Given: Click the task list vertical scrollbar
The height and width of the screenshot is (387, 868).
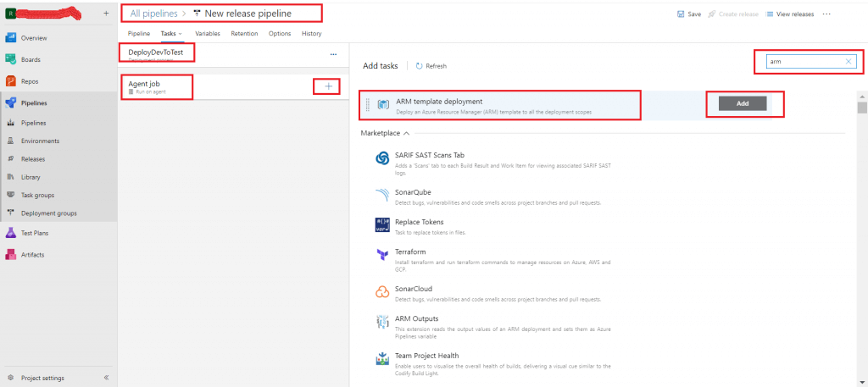Looking at the screenshot, I should tap(862, 108).
